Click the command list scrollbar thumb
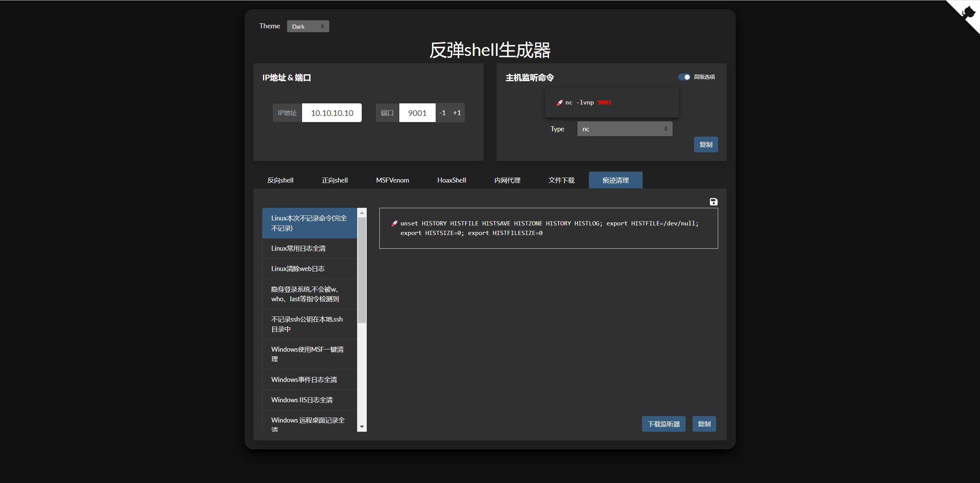The image size is (980, 483). pyautogui.click(x=362, y=270)
